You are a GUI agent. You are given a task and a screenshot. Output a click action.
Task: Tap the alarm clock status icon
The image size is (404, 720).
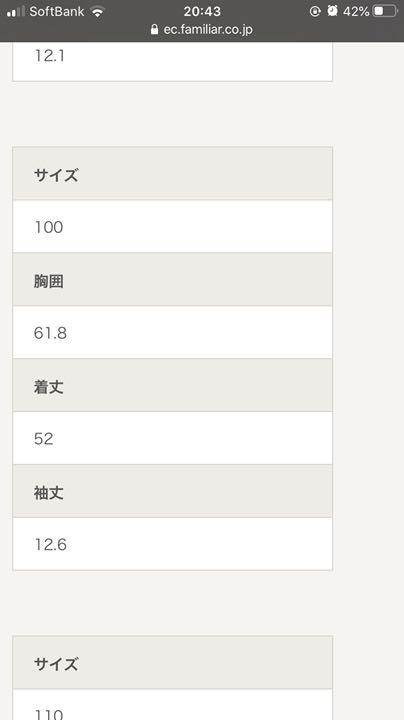tap(332, 11)
